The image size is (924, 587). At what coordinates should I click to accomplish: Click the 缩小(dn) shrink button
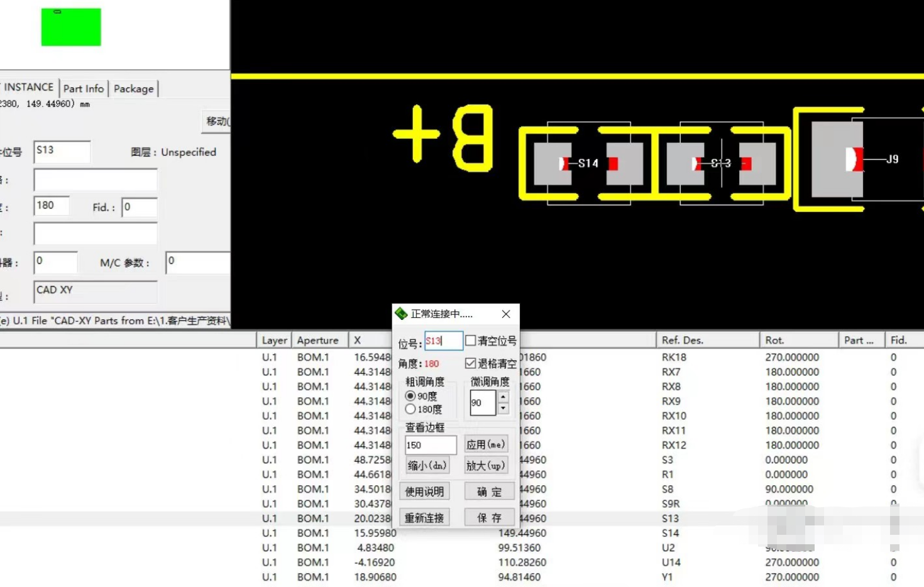427,465
